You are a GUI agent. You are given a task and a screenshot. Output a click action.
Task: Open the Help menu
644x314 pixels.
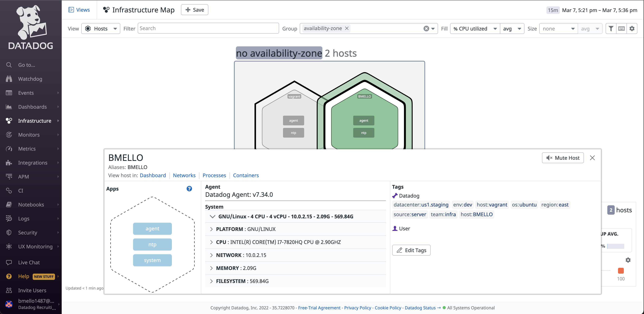(23, 276)
